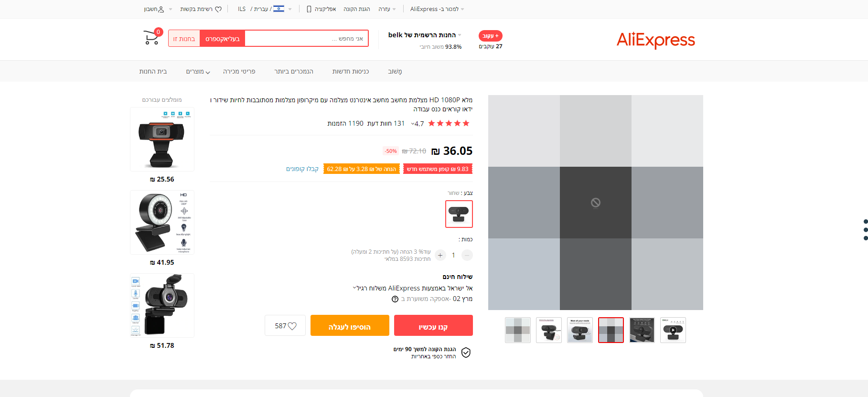This screenshot has height=397, width=868.
Task: Open the recommended ring-light webcam image priced 41.95
Action: pyautogui.click(x=162, y=223)
